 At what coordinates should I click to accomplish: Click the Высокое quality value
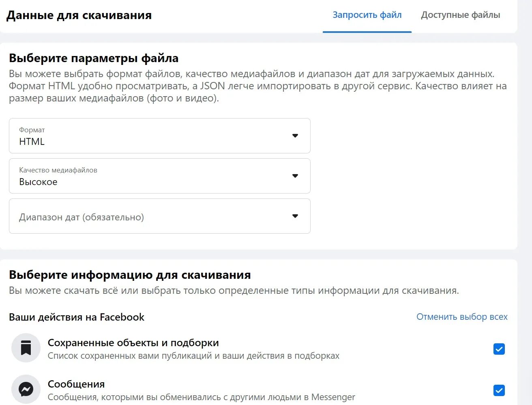[x=38, y=182]
